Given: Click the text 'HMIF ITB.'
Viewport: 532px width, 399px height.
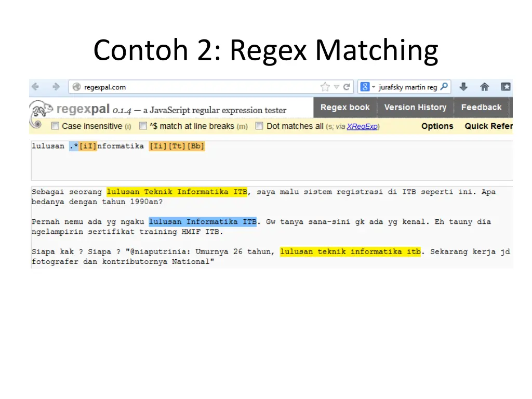Looking at the screenshot, I should [202, 232].
